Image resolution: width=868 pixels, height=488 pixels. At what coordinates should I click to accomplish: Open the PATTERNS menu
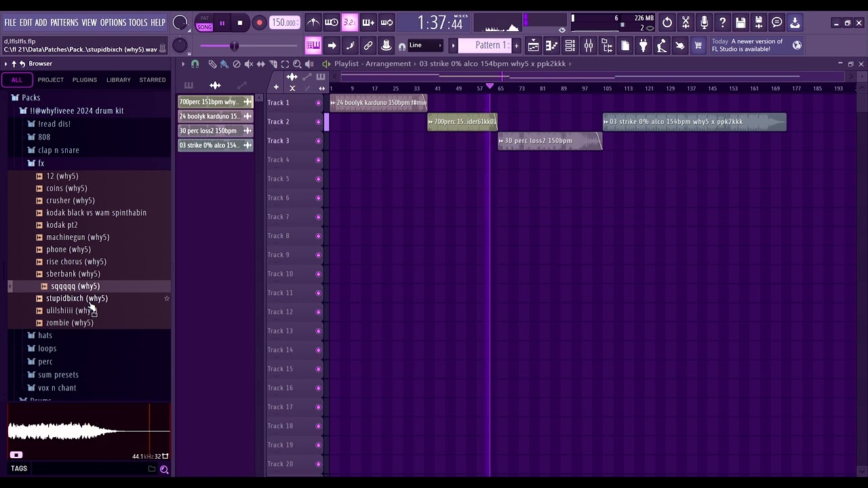pos(64,22)
